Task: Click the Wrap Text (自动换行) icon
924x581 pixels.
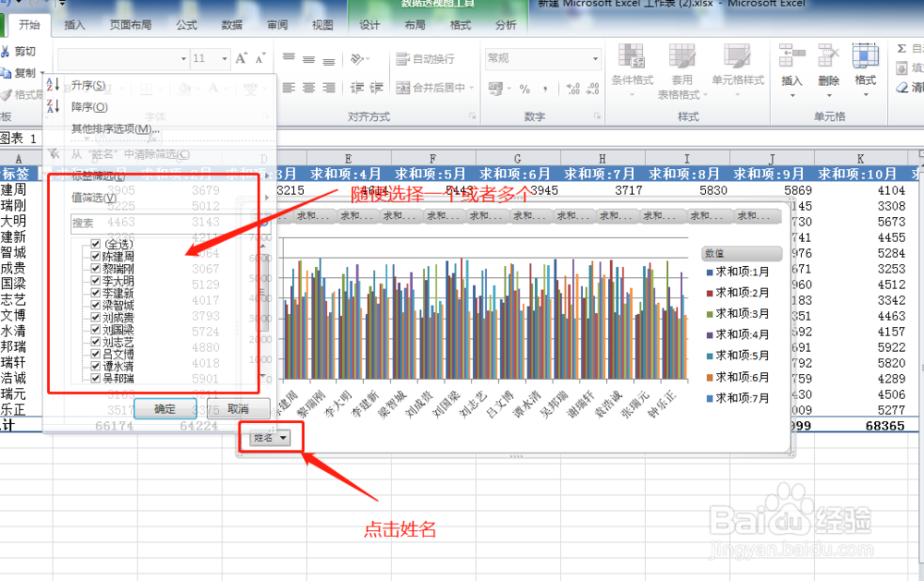Action: [403, 59]
